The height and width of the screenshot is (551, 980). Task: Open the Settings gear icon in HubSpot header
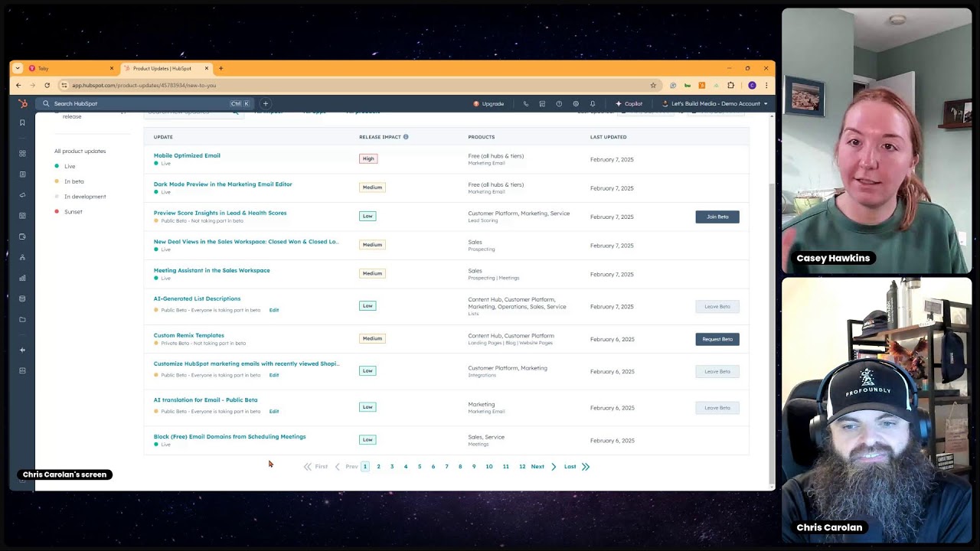coord(576,103)
